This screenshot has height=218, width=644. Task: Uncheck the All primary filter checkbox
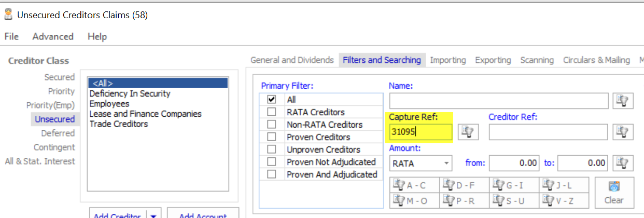click(x=272, y=100)
